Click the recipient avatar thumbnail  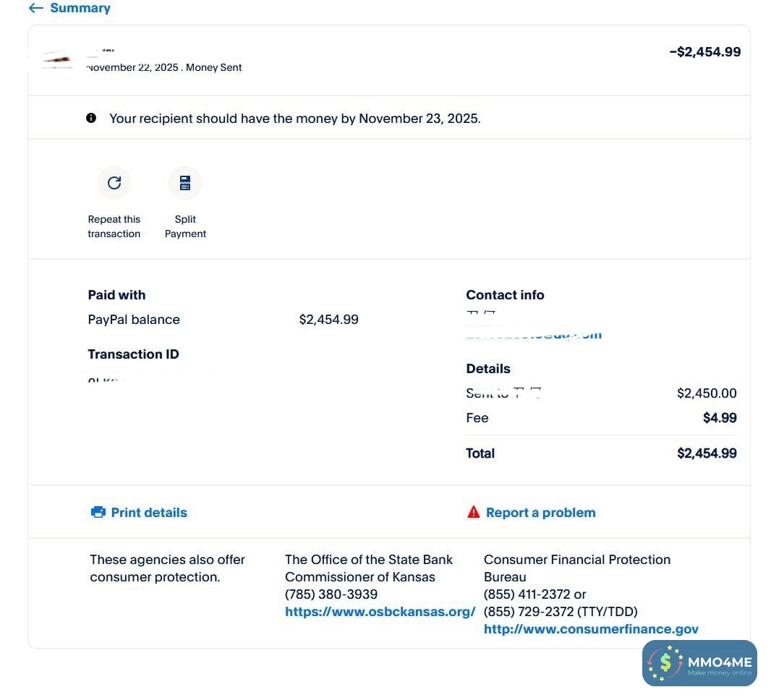pyautogui.click(x=57, y=59)
